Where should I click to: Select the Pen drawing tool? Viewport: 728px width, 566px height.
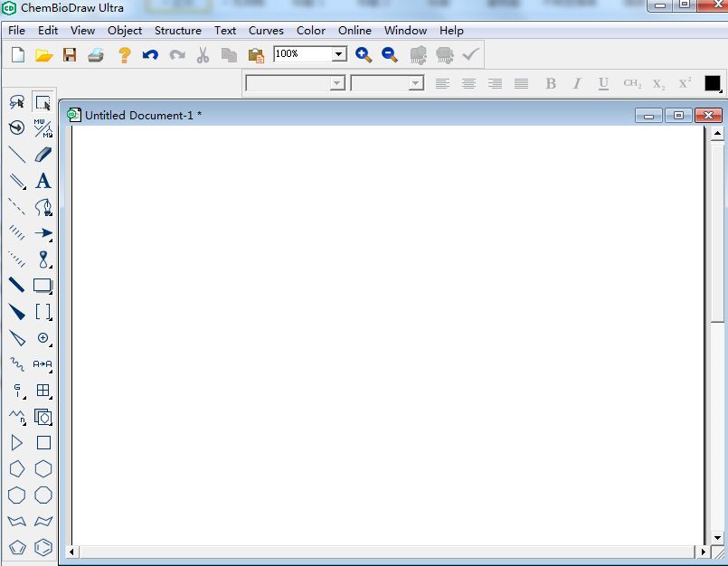click(43, 207)
